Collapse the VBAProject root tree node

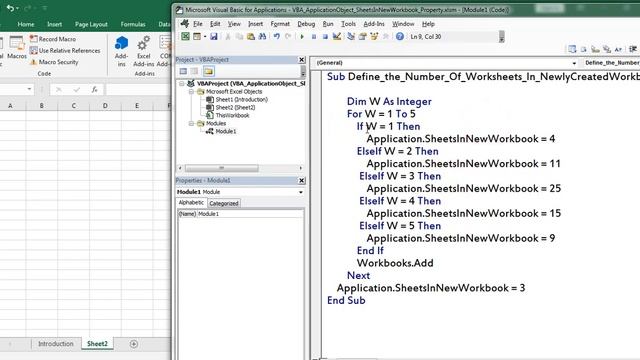pyautogui.click(x=182, y=84)
